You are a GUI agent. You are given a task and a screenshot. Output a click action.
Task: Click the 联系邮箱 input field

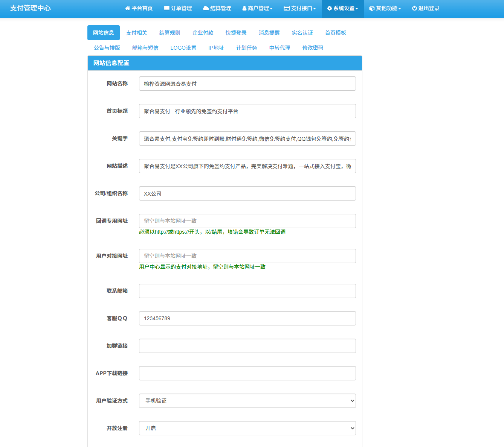tap(247, 291)
